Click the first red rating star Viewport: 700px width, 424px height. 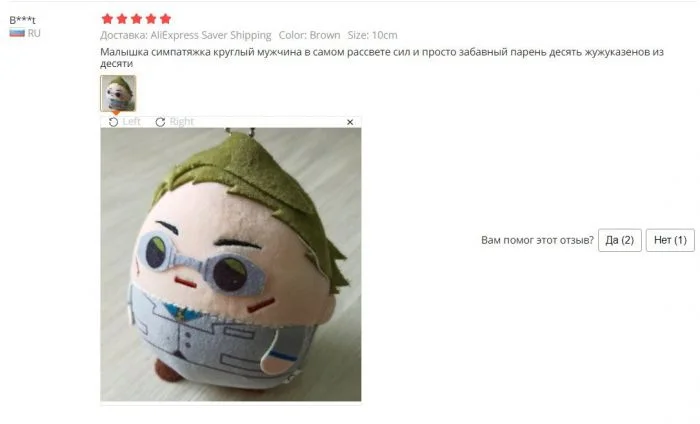point(107,19)
